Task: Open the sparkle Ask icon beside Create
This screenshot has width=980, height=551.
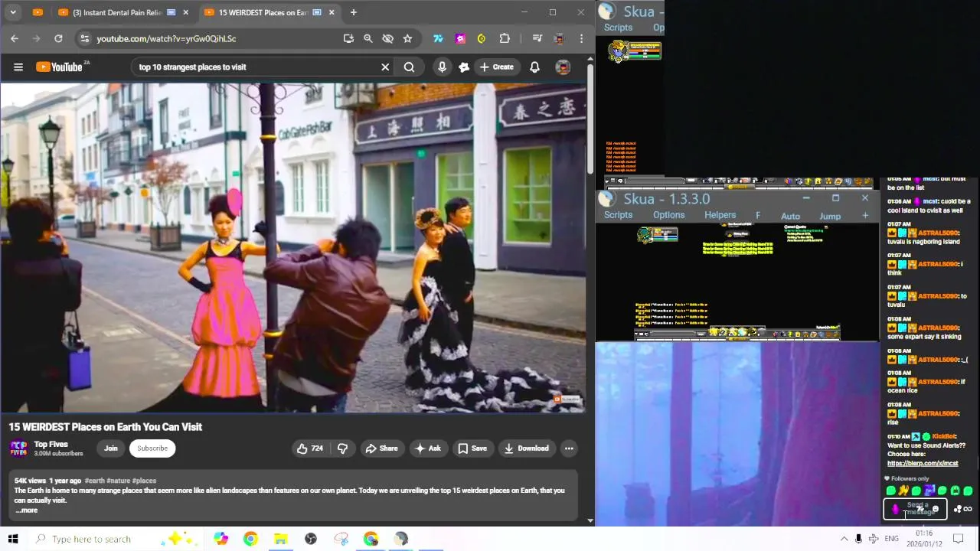Action: (x=464, y=67)
